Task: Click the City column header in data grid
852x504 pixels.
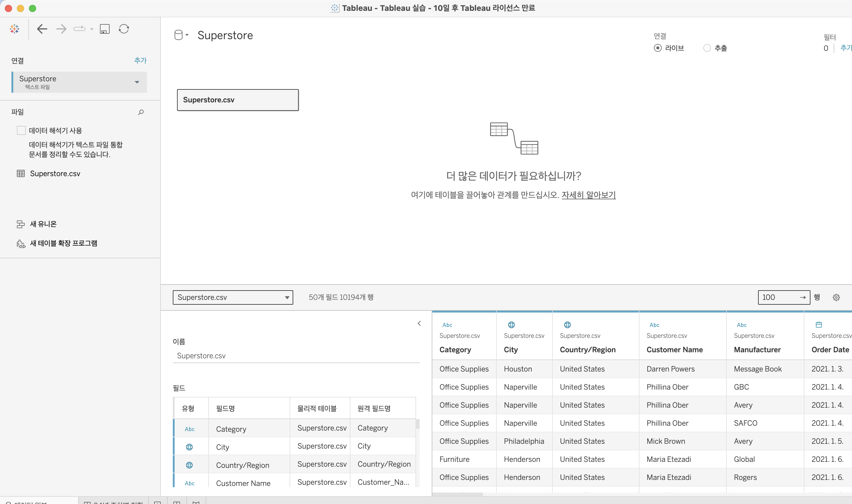Action: tap(511, 350)
